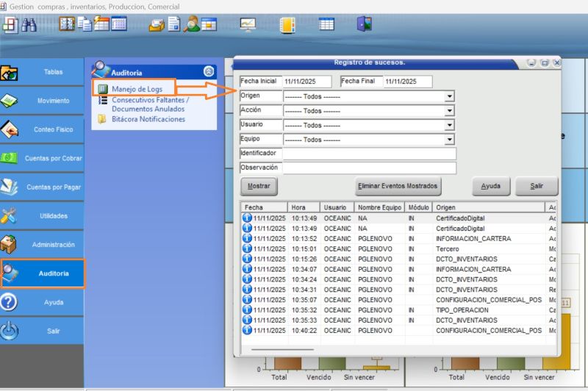Viewport: 588px width, 391px height.
Task: Click the exit door icon in toolbar
Action: (364, 24)
